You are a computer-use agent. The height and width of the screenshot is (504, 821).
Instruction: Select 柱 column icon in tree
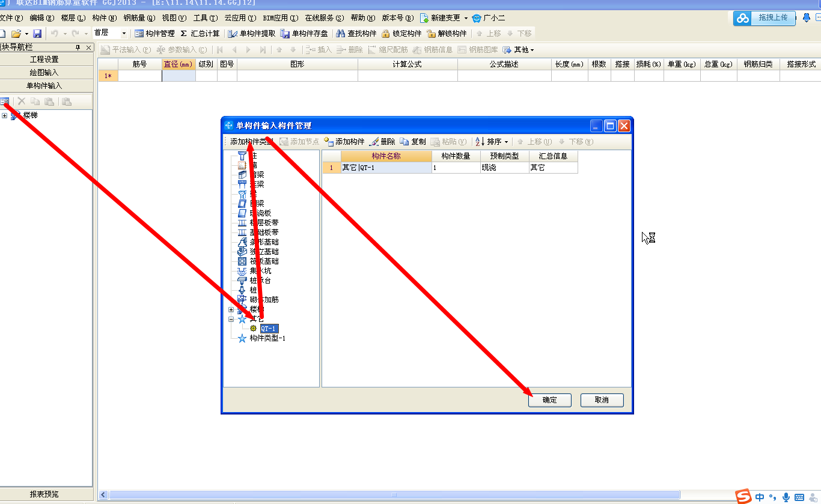coord(242,156)
